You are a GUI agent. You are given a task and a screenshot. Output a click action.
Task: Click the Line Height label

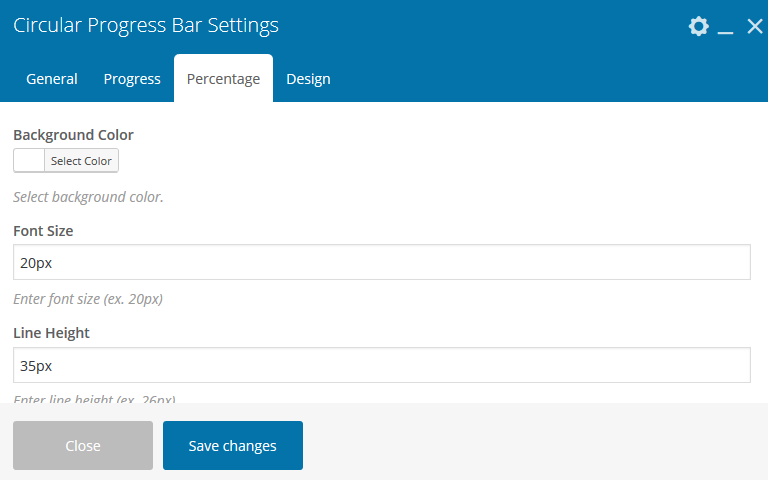(x=51, y=333)
